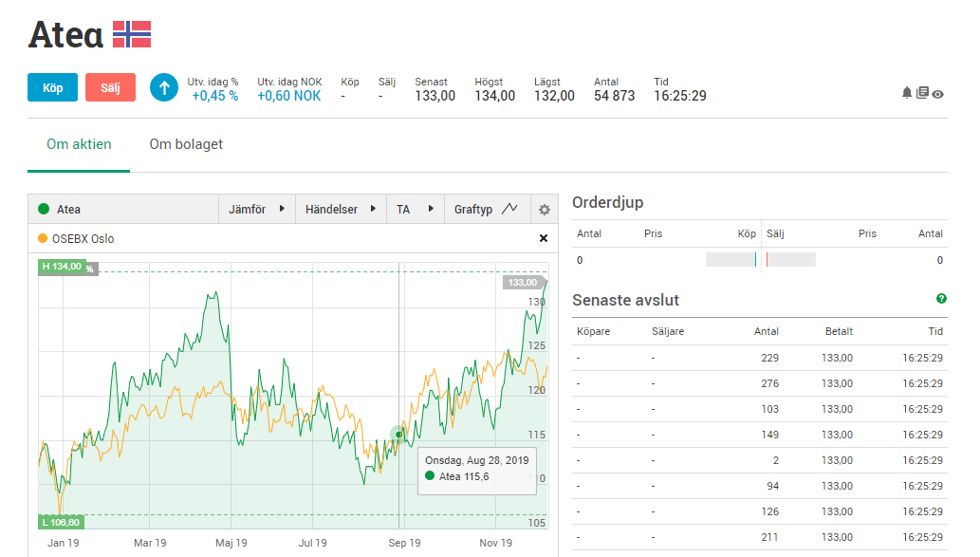Set a price alert with bell icon
This screenshot has height=557, width=980.
click(907, 93)
